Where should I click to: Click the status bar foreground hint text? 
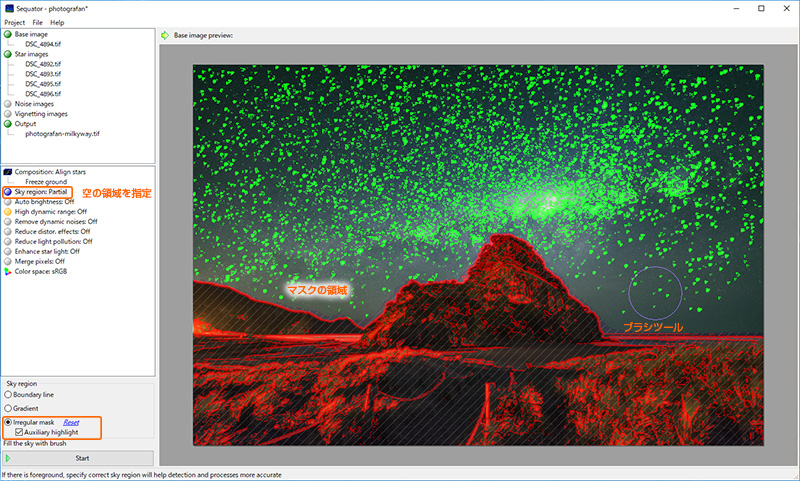coord(141,475)
